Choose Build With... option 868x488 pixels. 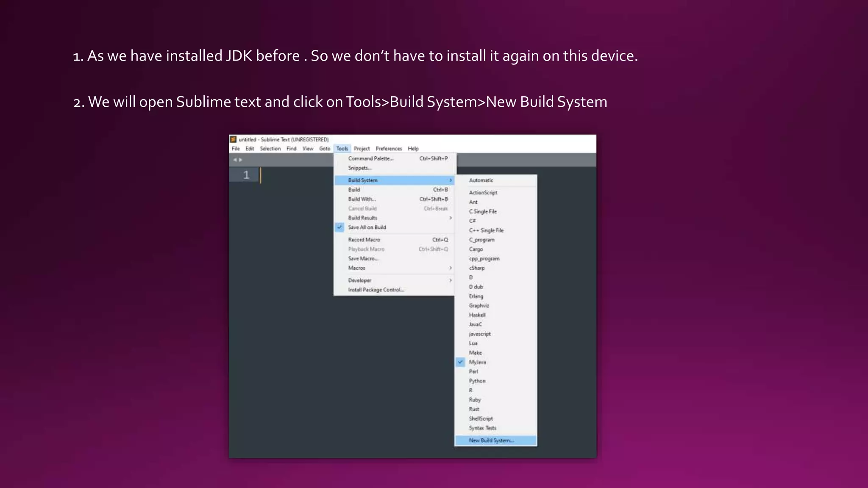[395, 199]
